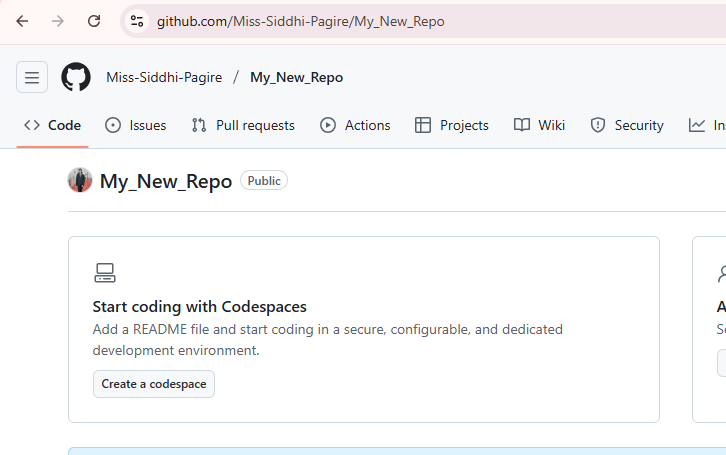Viewport: 726px width, 455px height.
Task: Open the Wiki tab
Action: [539, 125]
